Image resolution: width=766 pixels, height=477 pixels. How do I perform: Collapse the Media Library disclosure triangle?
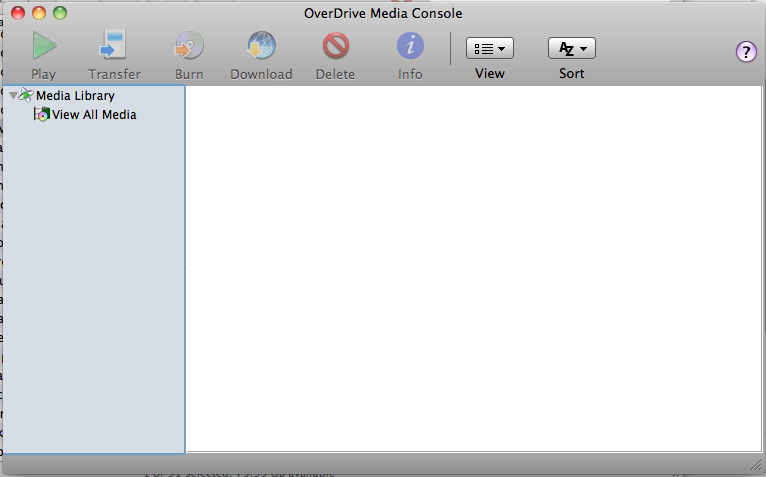13,96
